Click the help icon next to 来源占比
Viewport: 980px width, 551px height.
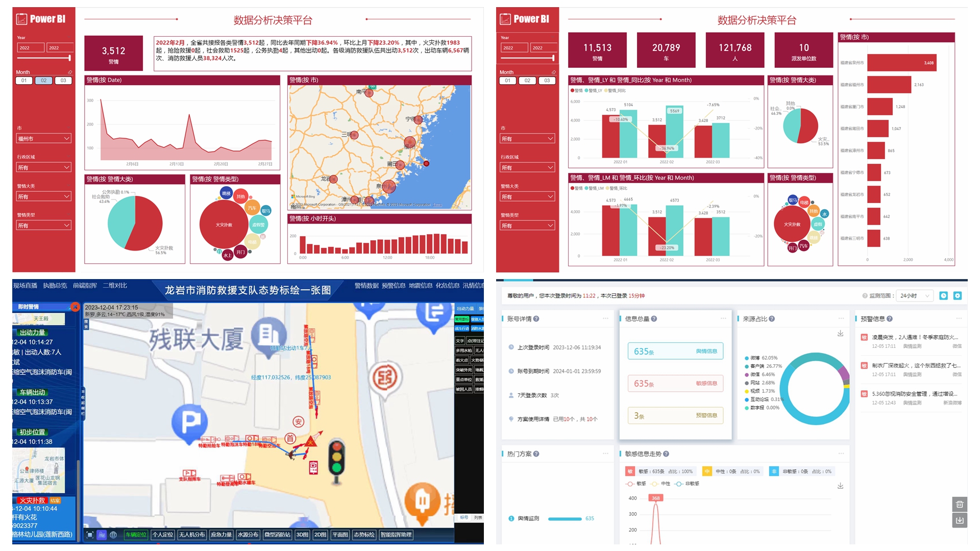click(x=772, y=319)
